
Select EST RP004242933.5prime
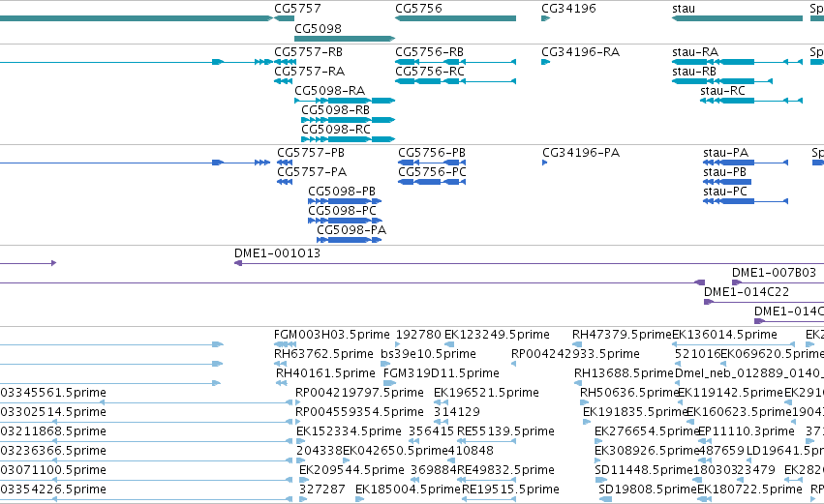coord(575,354)
